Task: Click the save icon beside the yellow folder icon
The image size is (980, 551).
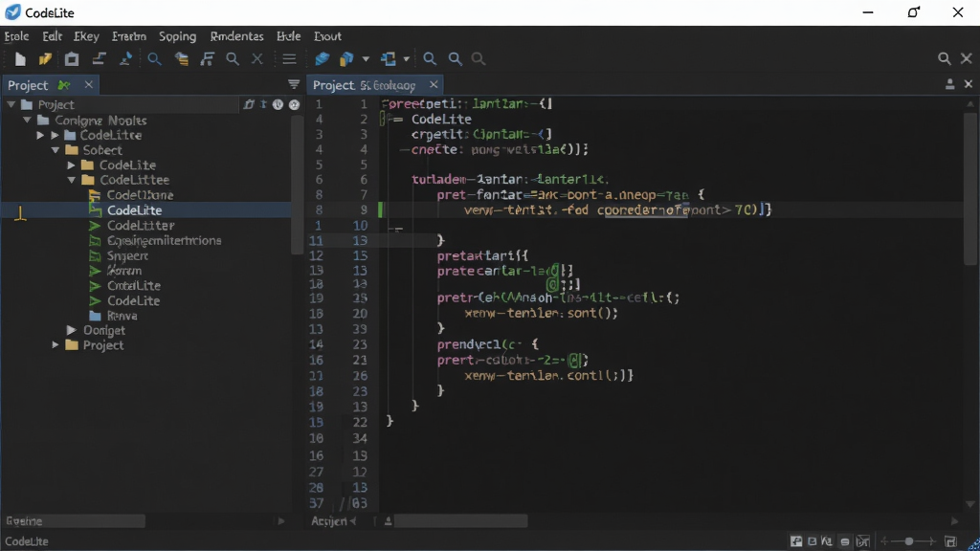Action: [72, 59]
